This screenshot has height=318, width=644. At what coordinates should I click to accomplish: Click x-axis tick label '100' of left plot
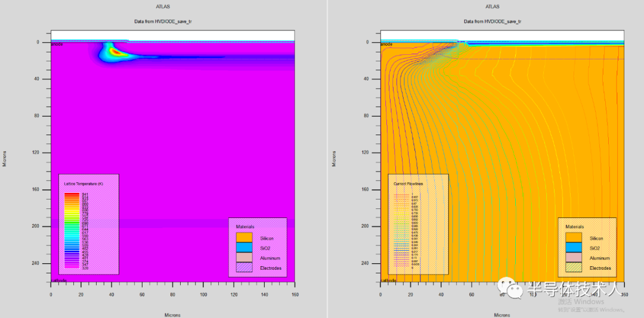203,295
